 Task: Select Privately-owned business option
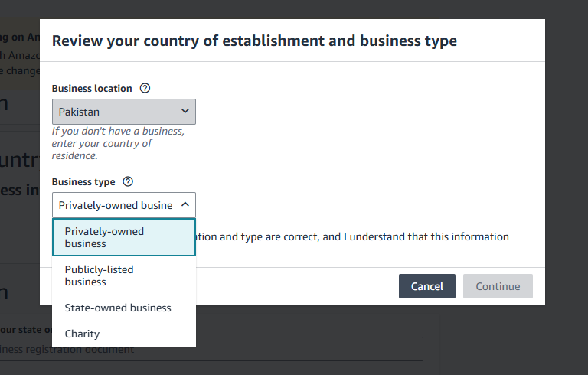pos(124,237)
